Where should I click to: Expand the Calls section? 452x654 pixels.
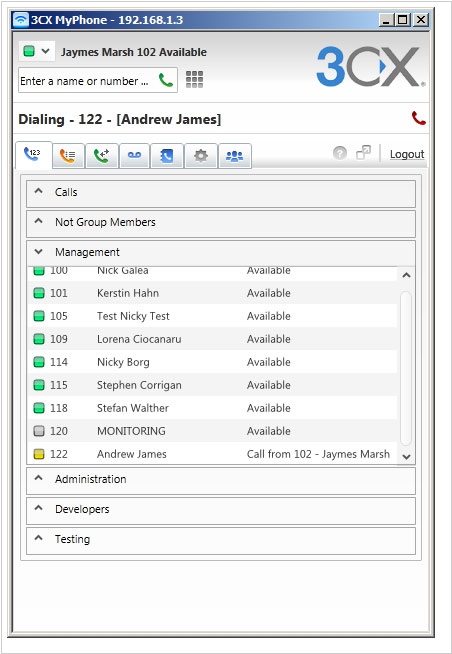click(221, 193)
